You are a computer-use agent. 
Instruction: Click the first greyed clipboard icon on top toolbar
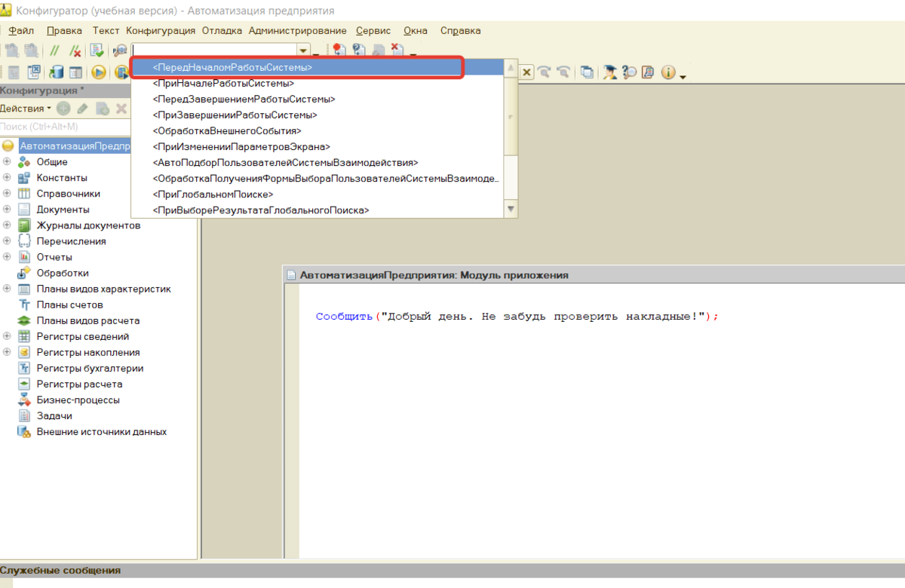(x=14, y=51)
